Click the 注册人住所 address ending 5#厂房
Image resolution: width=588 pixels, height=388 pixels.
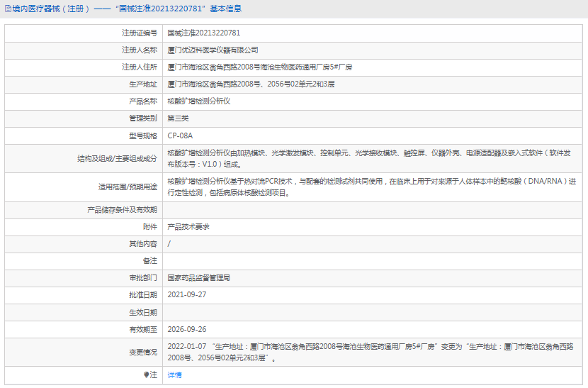(259, 67)
